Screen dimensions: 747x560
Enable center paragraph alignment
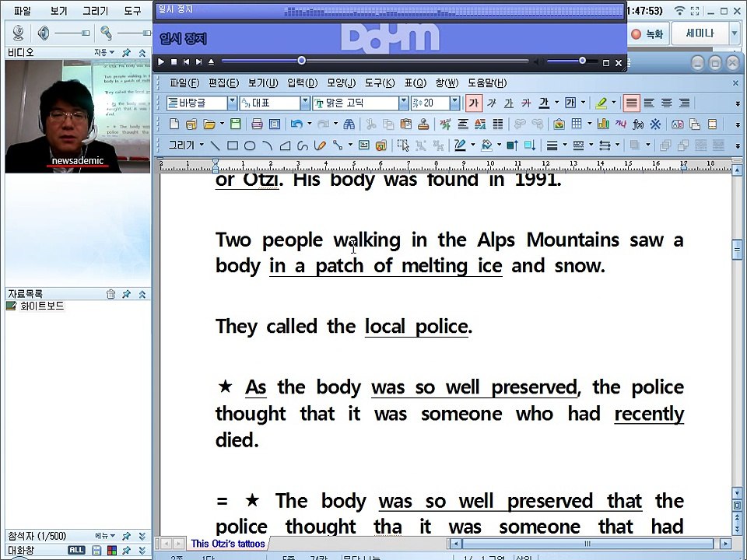pyautogui.click(x=667, y=103)
